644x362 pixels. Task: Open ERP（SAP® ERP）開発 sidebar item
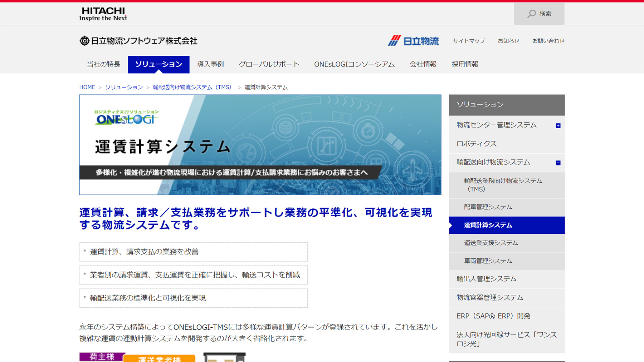[507, 316]
